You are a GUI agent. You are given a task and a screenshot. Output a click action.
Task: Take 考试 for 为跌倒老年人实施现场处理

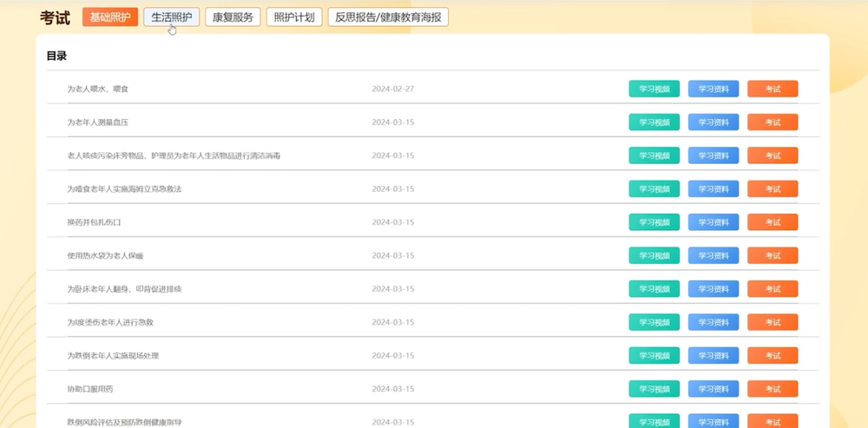pos(773,355)
